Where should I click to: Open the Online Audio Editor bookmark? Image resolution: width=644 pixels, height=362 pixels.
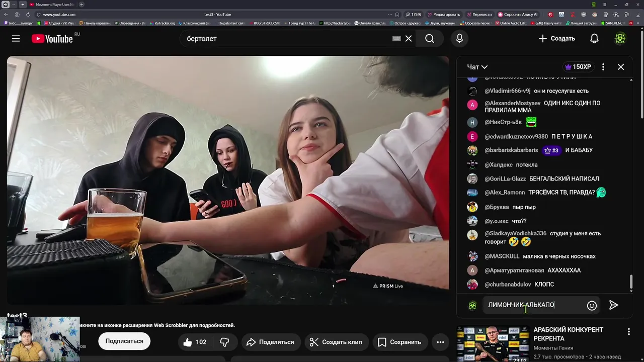click(x=510, y=23)
